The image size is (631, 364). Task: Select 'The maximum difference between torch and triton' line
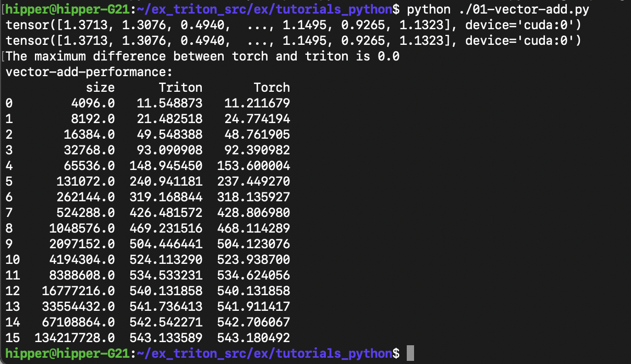[x=203, y=56]
